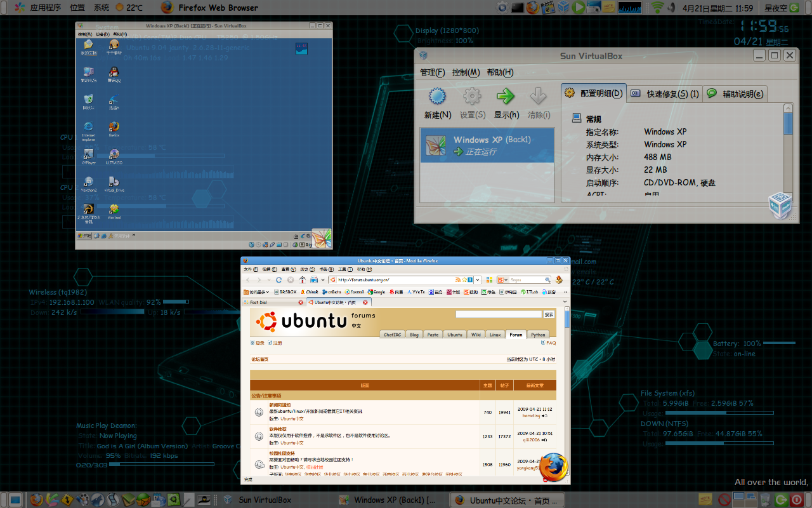The width and height of the screenshot is (812, 508).
Task: Click the XP Start button in the VM
Action: tap(84, 236)
